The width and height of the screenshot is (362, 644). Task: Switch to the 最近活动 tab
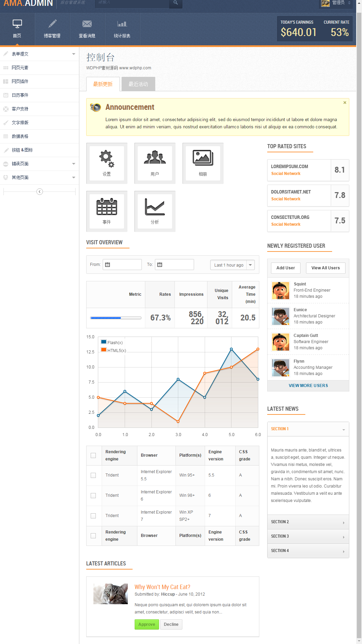138,84
